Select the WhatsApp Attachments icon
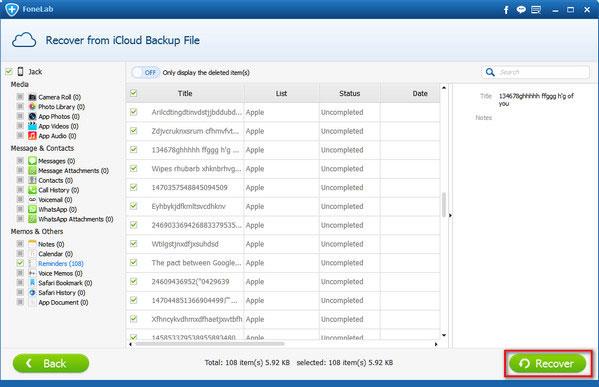The width and height of the screenshot is (599, 387). (x=32, y=219)
